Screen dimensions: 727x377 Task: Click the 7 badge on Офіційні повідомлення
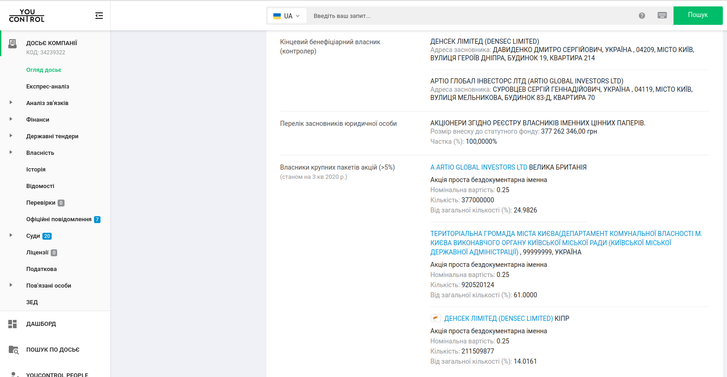pyautogui.click(x=97, y=219)
